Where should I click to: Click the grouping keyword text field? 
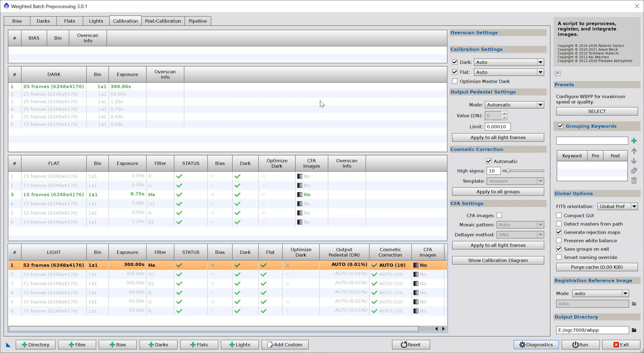point(592,141)
